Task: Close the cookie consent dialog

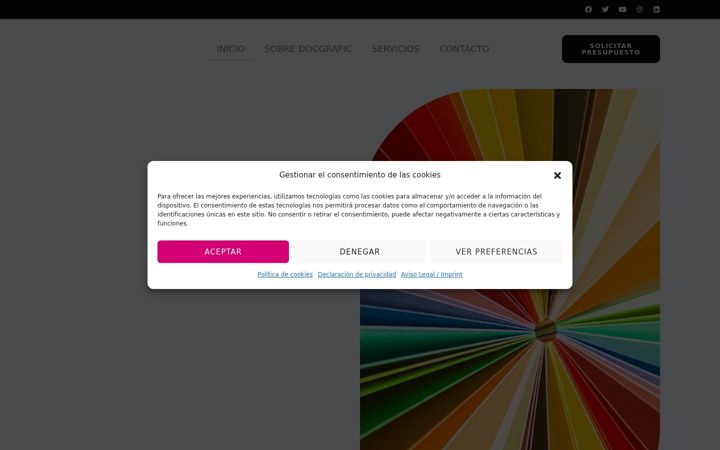Action: [x=557, y=175]
